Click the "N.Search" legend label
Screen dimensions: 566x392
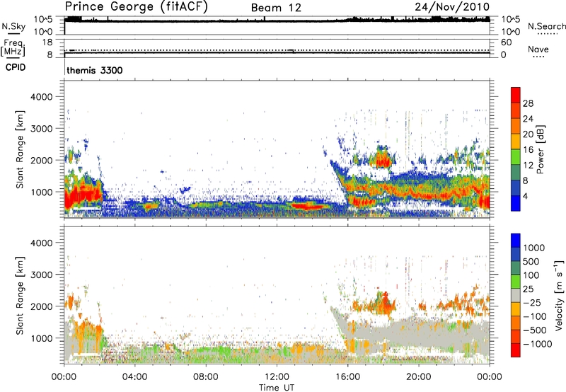[546, 26]
